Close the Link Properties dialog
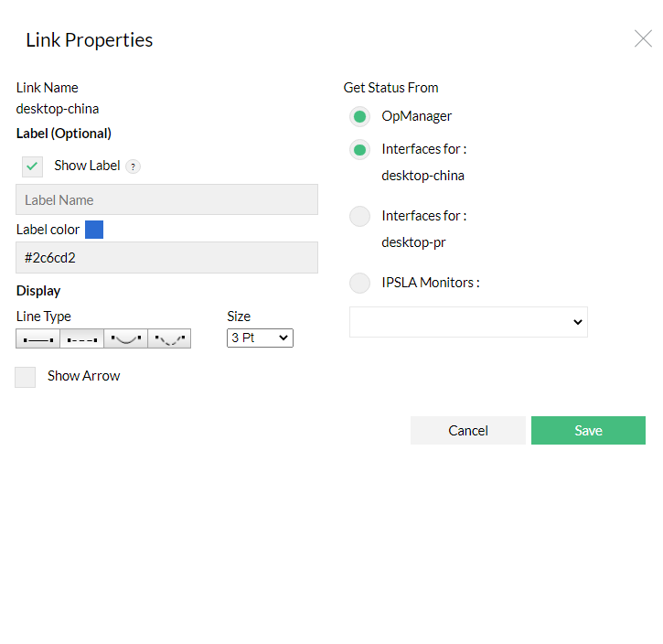Viewport: 663px width, 644px height. tap(643, 38)
